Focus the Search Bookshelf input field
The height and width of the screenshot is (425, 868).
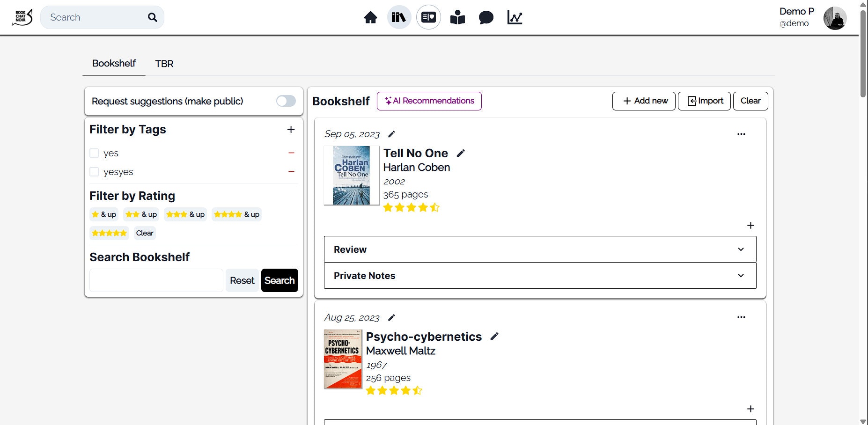click(x=156, y=280)
